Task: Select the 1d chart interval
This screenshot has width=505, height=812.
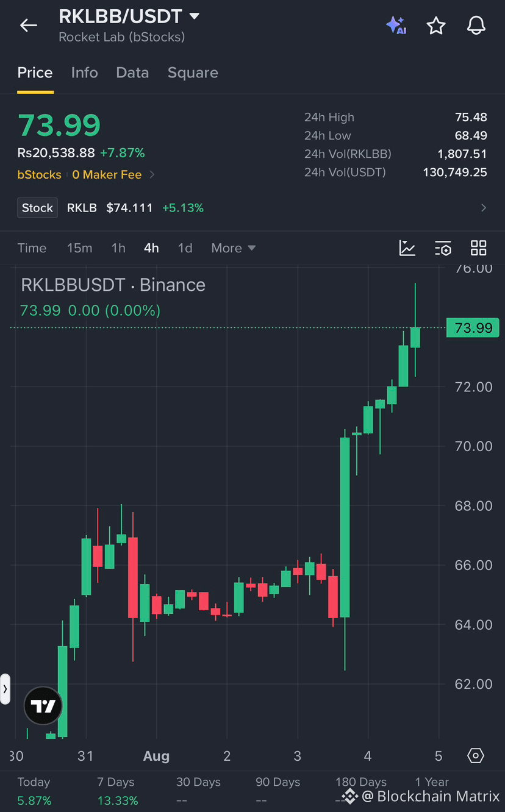Action: (185, 248)
